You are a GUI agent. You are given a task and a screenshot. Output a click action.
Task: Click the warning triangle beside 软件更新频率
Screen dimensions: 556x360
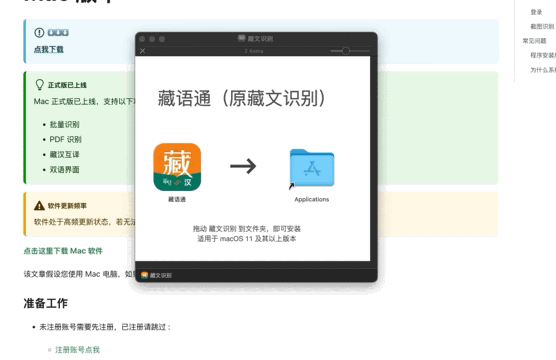(39, 206)
